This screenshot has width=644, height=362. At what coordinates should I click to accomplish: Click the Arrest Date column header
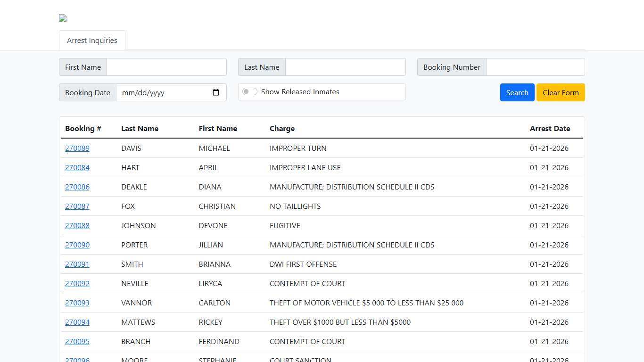[550, 129]
